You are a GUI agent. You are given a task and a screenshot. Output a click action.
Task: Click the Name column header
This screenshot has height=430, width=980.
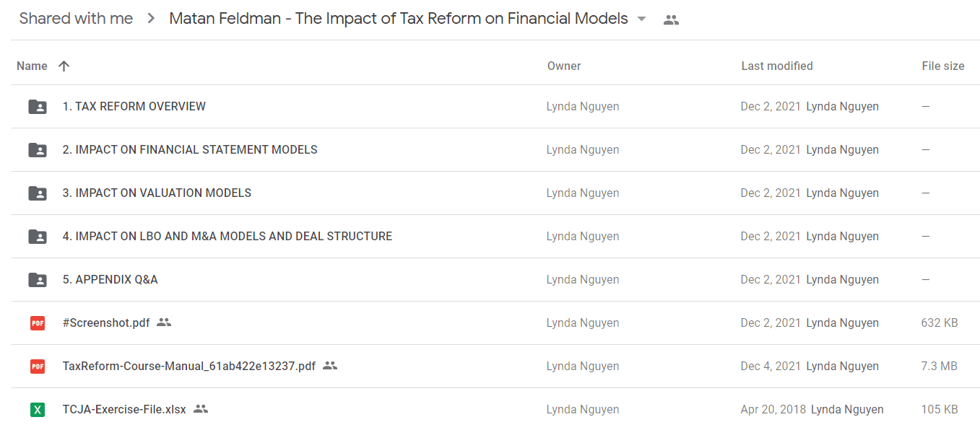click(32, 66)
